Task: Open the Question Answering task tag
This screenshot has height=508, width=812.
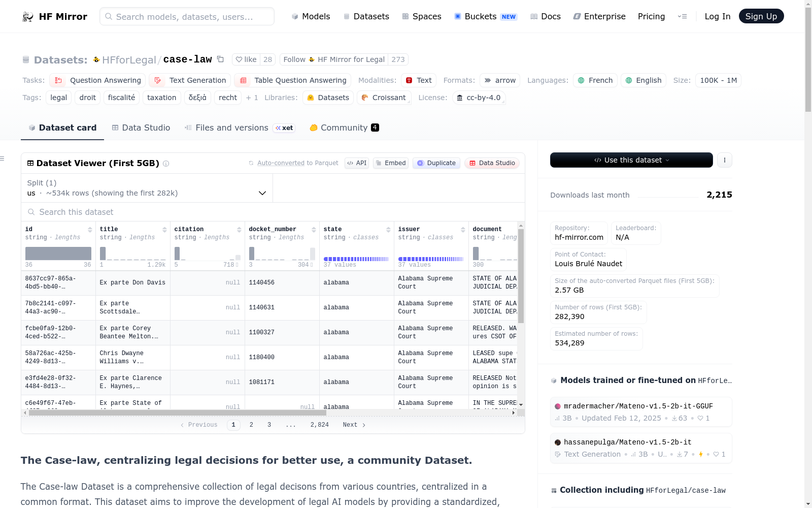Action: [97, 80]
